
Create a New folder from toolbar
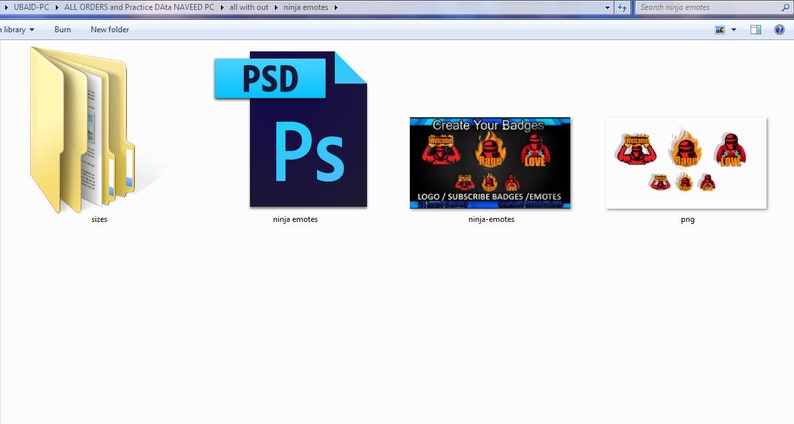coord(110,29)
